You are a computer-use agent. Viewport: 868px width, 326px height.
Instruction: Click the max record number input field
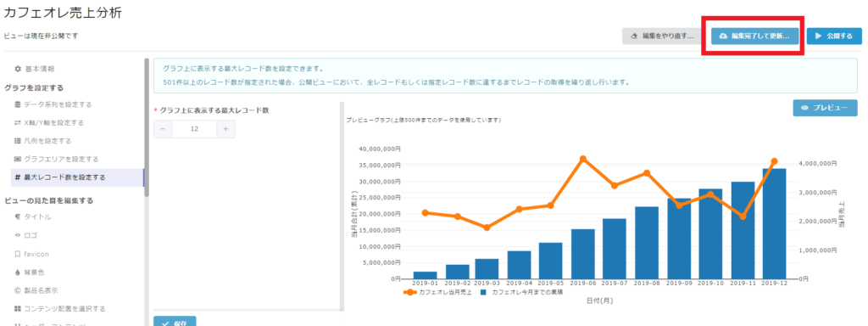[194, 129]
